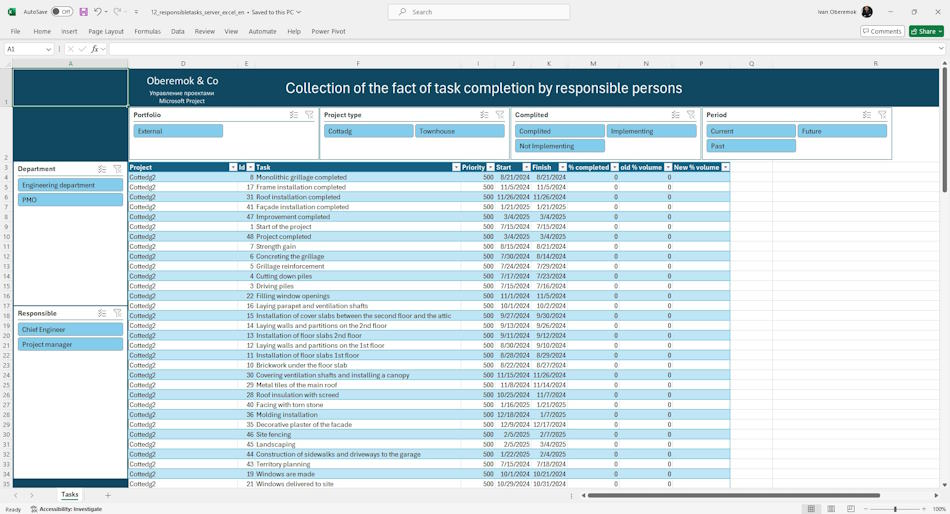Click the Excel app icon
The image size is (950, 514).
point(12,12)
